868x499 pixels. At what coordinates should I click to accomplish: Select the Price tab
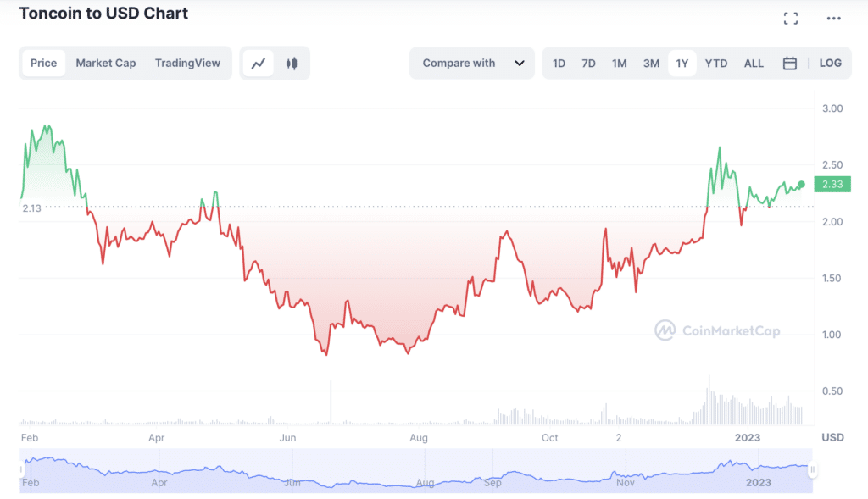(x=44, y=63)
